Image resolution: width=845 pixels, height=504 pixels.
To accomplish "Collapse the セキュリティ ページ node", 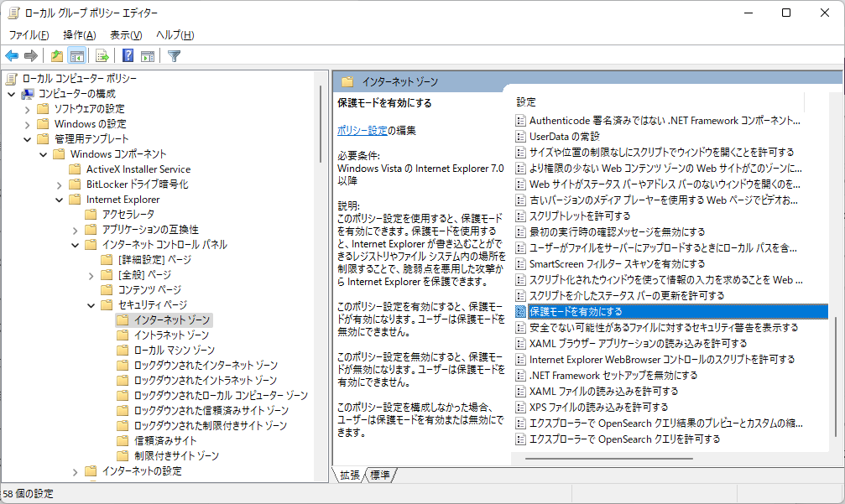I will pyautogui.click(x=91, y=305).
